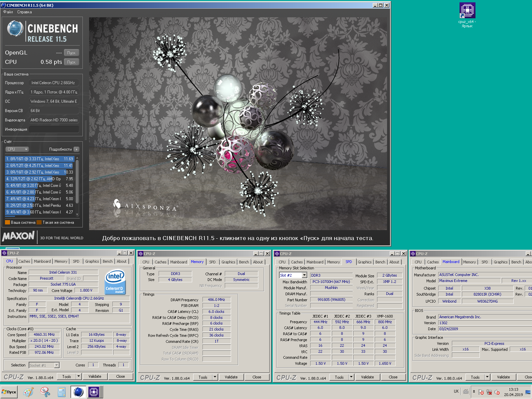Click the Part Number 991805 (996805) field
This screenshot has height=399, width=532.
pyautogui.click(x=332, y=300)
